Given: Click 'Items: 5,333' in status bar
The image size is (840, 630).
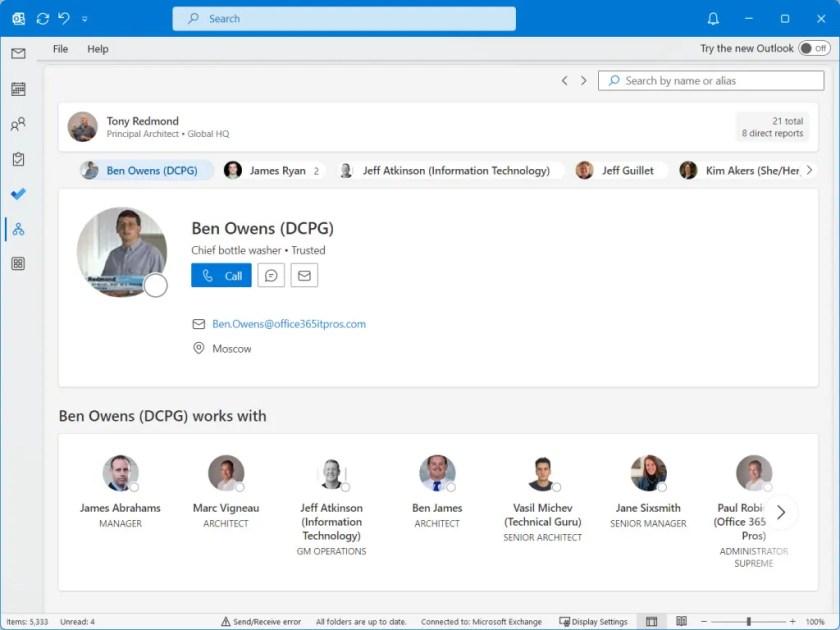Looking at the screenshot, I should point(27,621).
